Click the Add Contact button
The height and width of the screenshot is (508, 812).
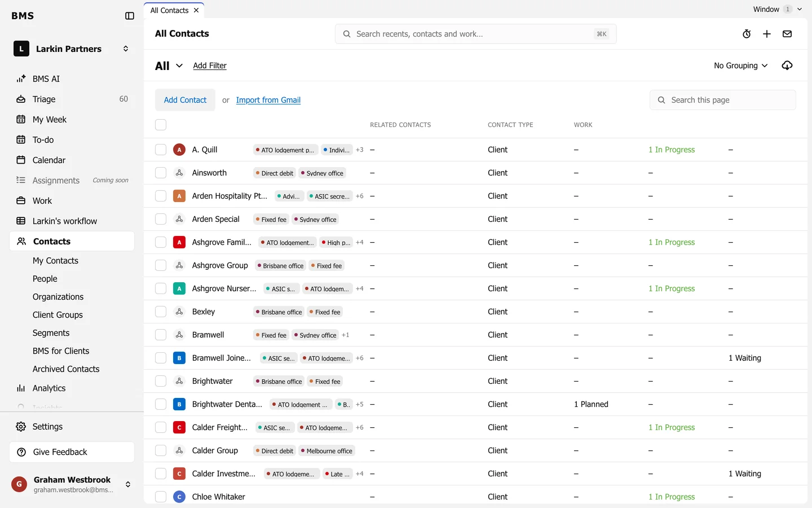pos(185,100)
